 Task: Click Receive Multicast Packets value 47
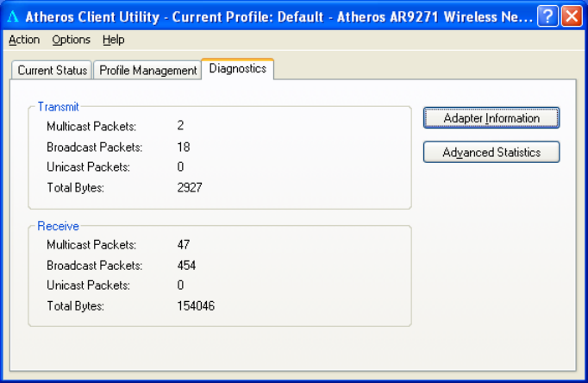184,245
